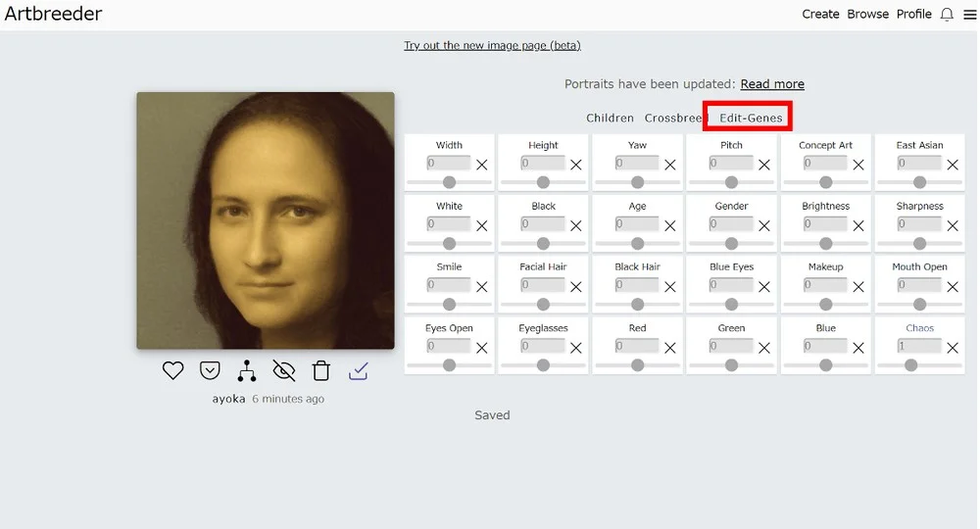The image size is (980, 529).
Task: Open the Browse menu item
Action: [867, 14]
